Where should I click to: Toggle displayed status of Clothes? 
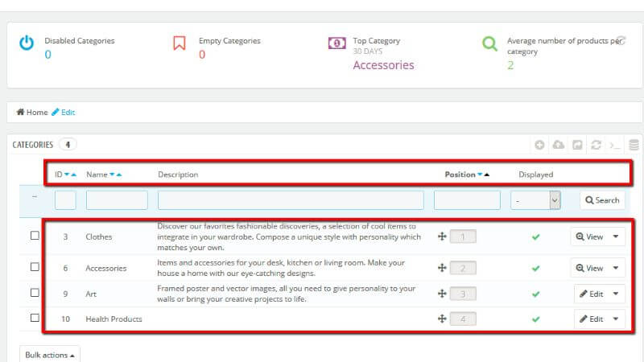535,237
